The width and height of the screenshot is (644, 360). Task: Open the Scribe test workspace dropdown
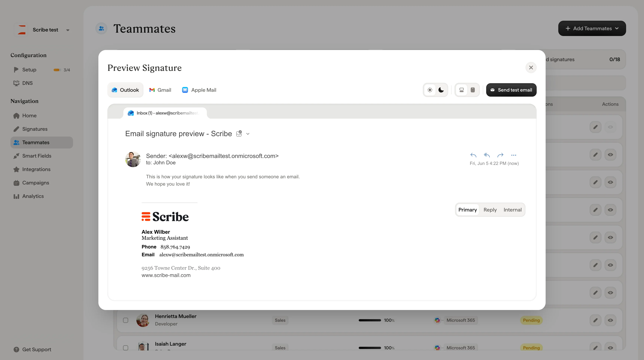click(x=67, y=30)
